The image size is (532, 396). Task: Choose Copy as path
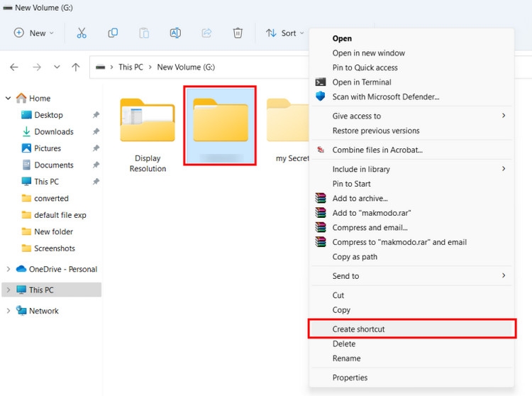click(x=411, y=256)
